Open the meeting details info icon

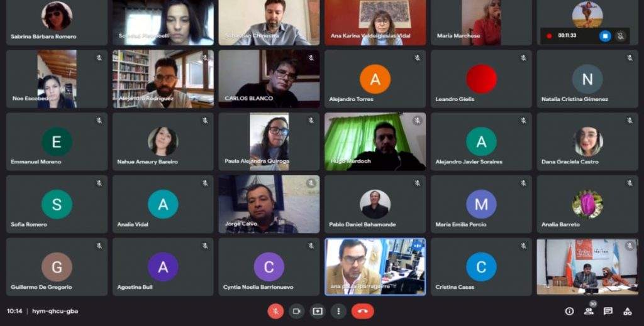point(569,311)
